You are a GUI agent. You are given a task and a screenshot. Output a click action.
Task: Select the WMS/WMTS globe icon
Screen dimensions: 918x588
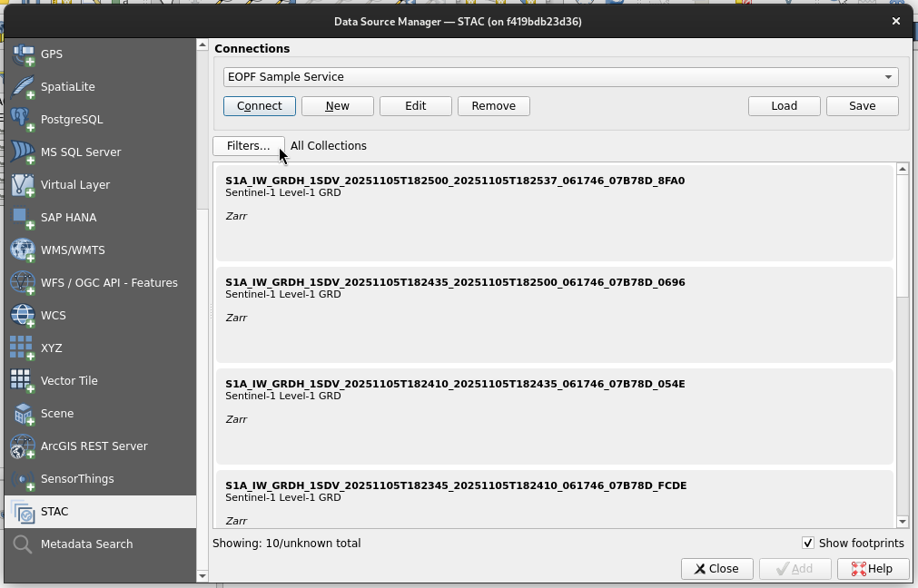click(23, 250)
